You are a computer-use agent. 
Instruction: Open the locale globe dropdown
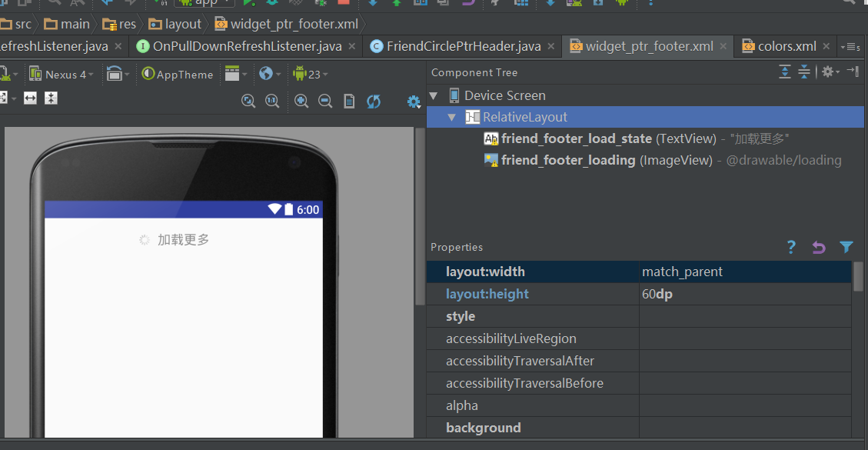[x=270, y=74]
